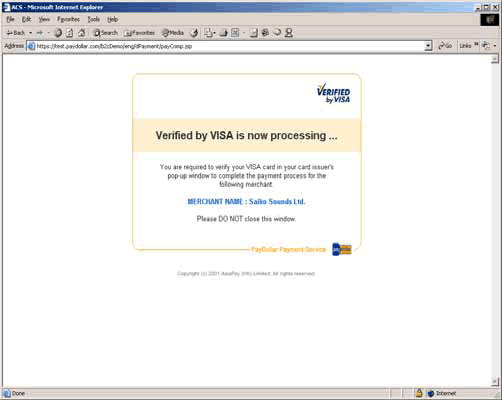Refresh the current page

click(x=69, y=33)
